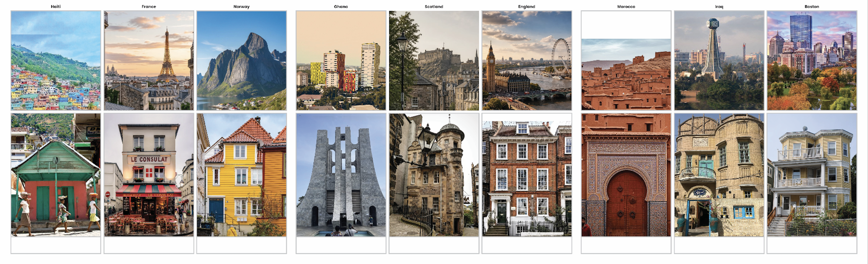This screenshot has width=868, height=264.
Task: Pick the Boston yellow triple-decker house photo
Action: [812, 175]
